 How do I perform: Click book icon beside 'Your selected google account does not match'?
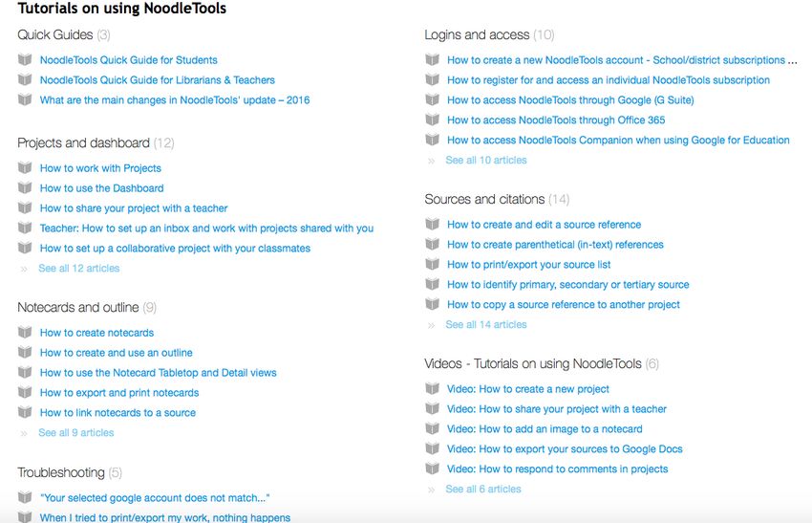[x=25, y=497]
